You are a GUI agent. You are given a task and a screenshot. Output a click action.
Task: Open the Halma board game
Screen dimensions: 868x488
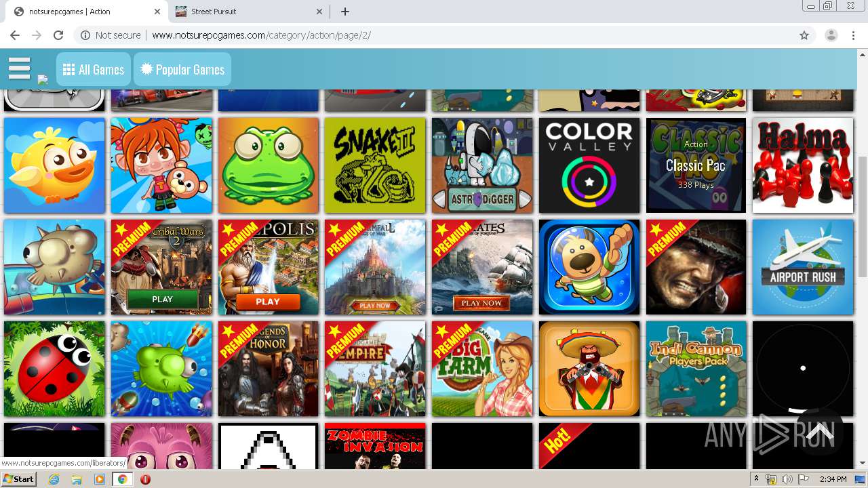click(x=803, y=165)
